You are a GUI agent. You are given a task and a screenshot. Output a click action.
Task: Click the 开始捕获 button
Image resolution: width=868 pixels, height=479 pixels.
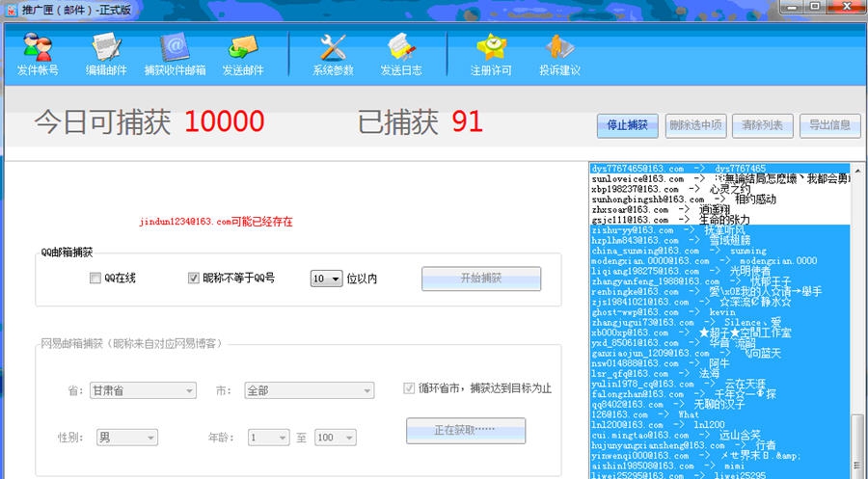pos(481,279)
